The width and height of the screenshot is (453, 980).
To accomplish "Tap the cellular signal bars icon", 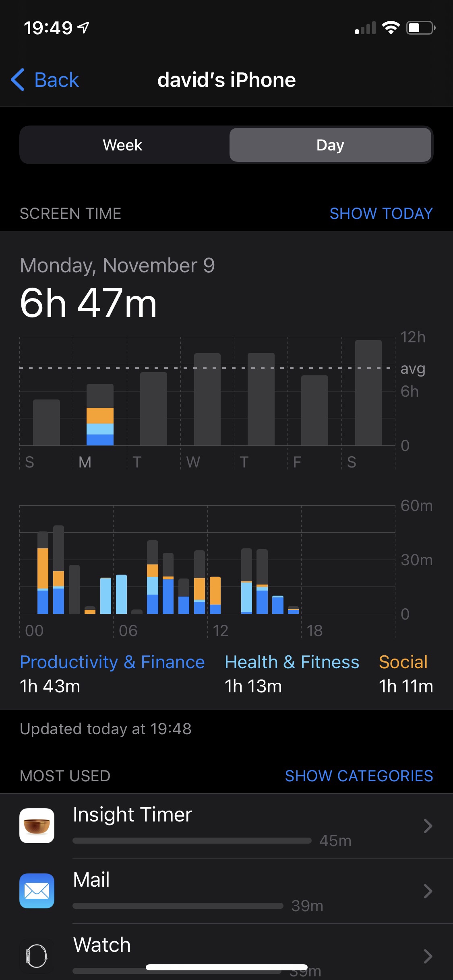I will pyautogui.click(x=365, y=28).
